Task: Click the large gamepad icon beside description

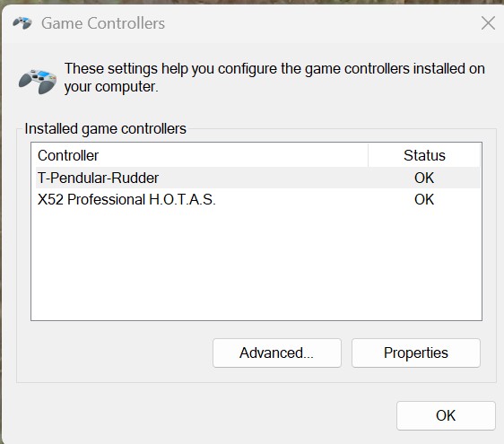Action: [x=38, y=82]
